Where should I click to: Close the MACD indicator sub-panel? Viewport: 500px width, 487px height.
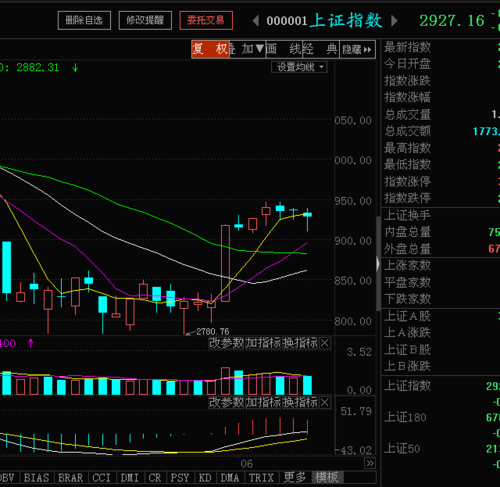(325, 403)
